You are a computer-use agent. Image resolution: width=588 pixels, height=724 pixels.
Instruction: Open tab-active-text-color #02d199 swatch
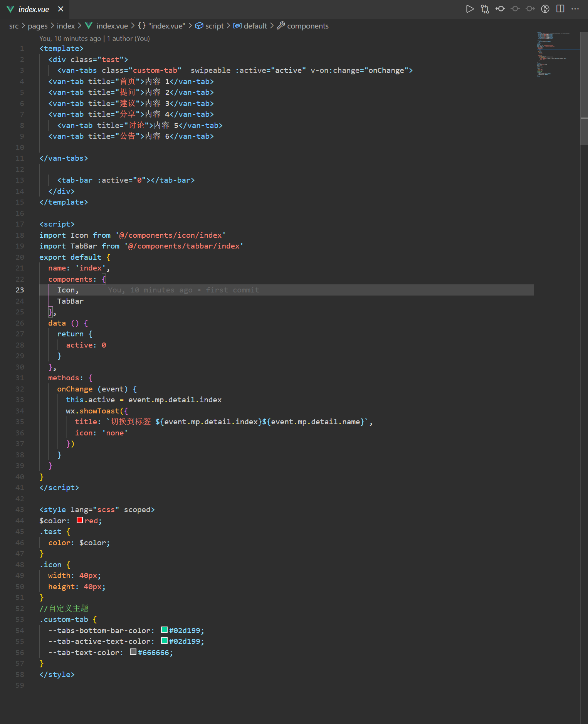pyautogui.click(x=164, y=641)
